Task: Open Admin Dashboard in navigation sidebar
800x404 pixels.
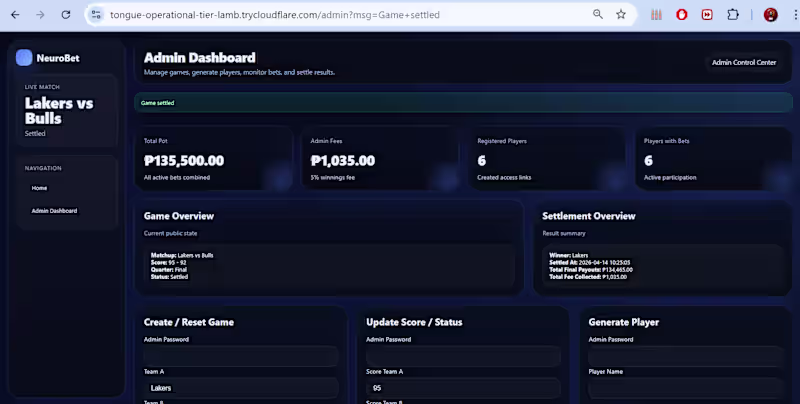Action: coord(54,211)
